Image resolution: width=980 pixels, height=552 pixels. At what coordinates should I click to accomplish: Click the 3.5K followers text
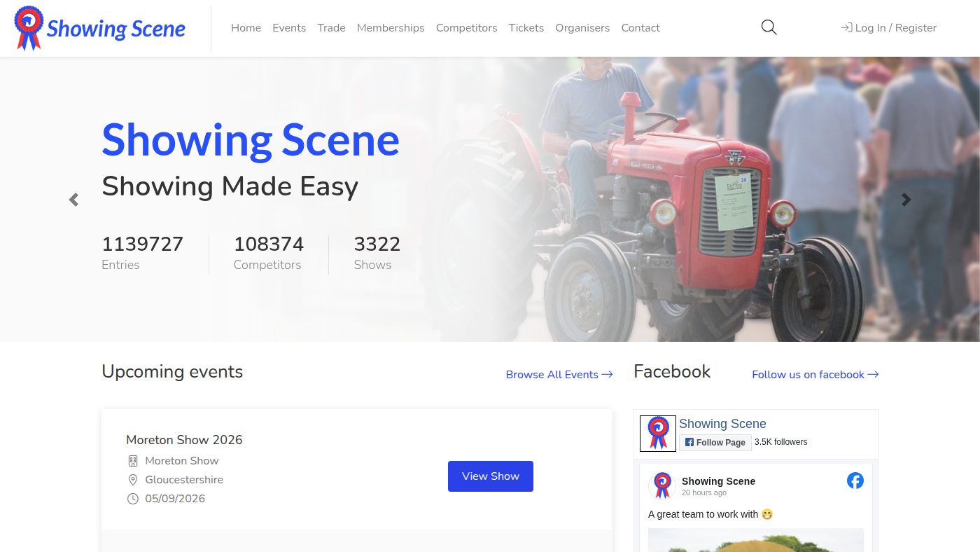[781, 442]
